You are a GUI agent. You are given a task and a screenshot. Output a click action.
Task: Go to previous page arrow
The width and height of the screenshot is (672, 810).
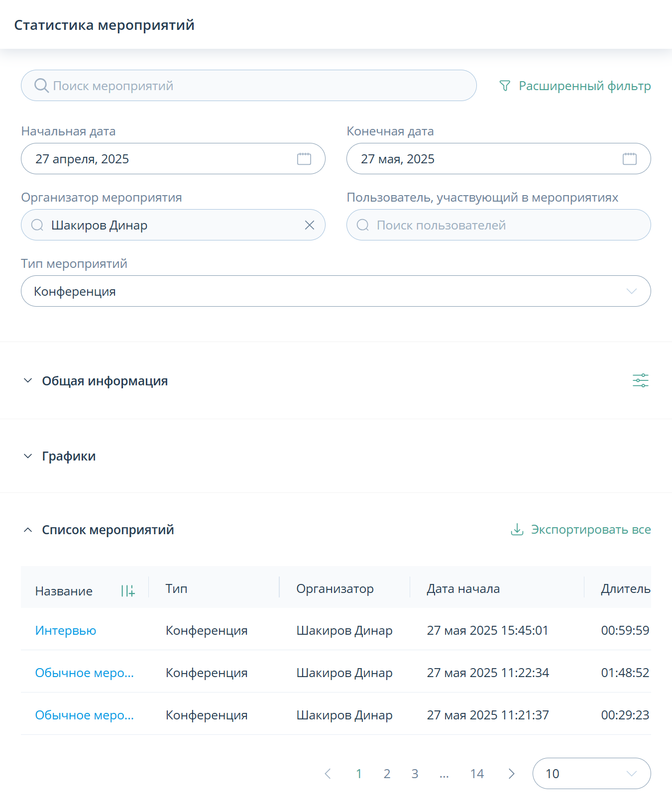328,774
